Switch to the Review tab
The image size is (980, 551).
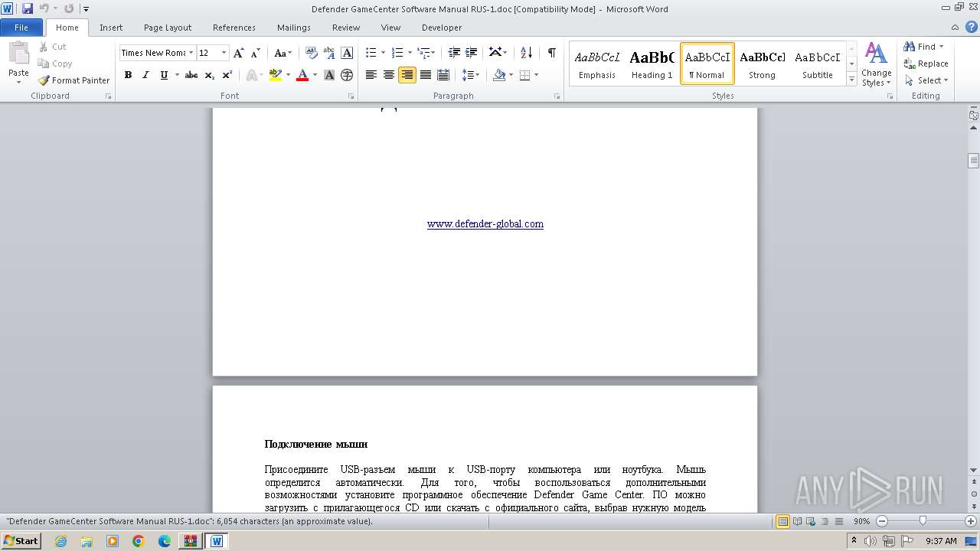point(346,28)
